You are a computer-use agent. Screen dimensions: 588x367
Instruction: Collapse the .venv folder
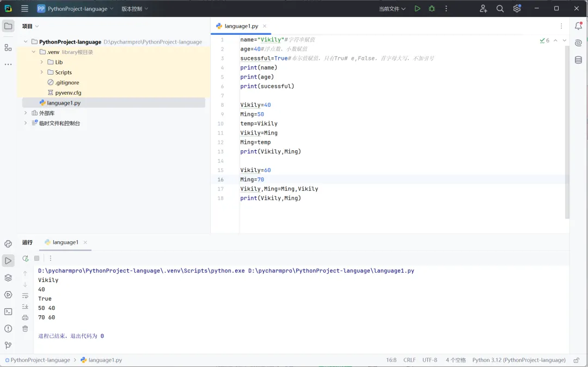pos(33,52)
